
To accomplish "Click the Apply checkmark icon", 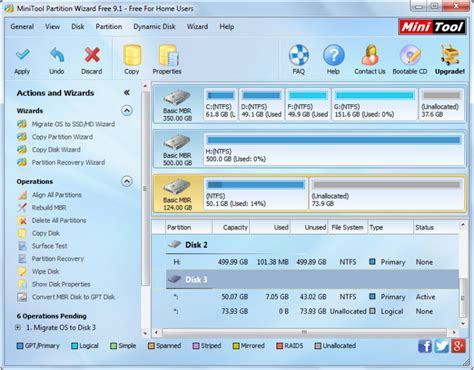I will coord(22,55).
